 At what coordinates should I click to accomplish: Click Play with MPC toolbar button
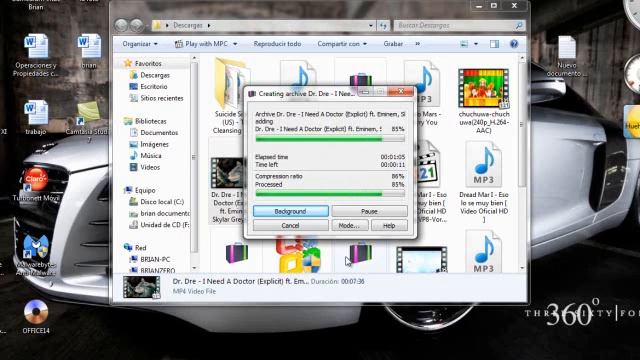(x=202, y=44)
